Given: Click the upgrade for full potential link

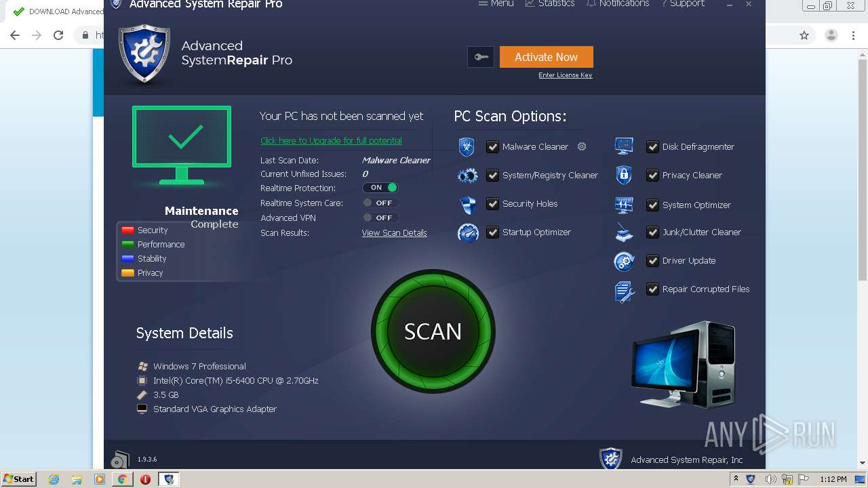Looking at the screenshot, I should [331, 141].
